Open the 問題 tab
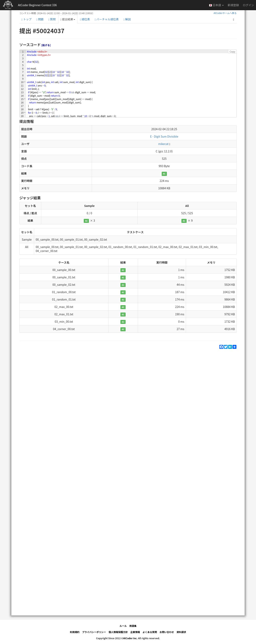 40,19
